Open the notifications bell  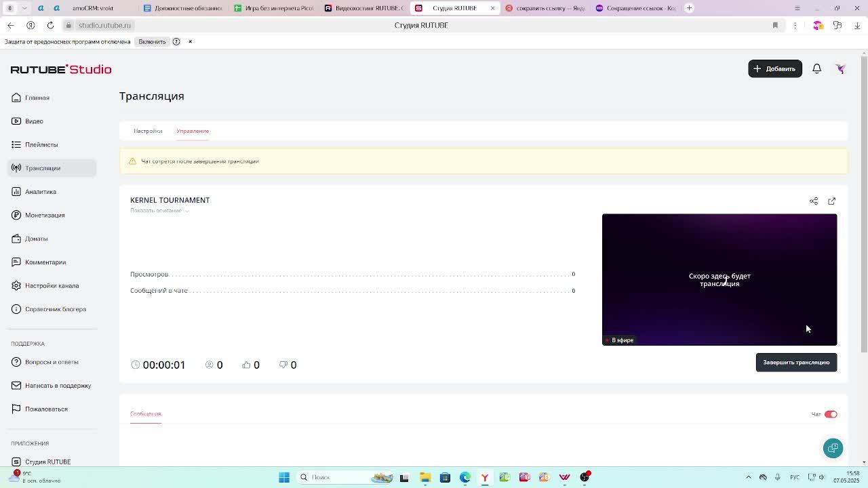817,68
